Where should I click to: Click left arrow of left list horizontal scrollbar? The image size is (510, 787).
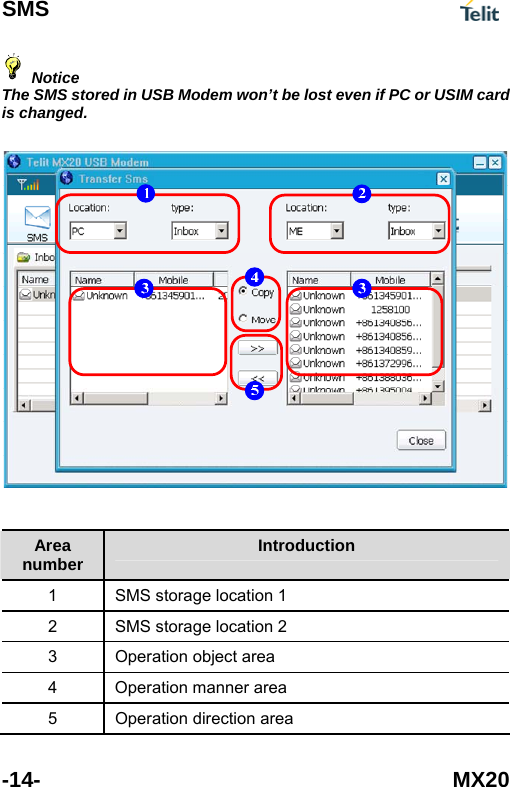(x=77, y=399)
